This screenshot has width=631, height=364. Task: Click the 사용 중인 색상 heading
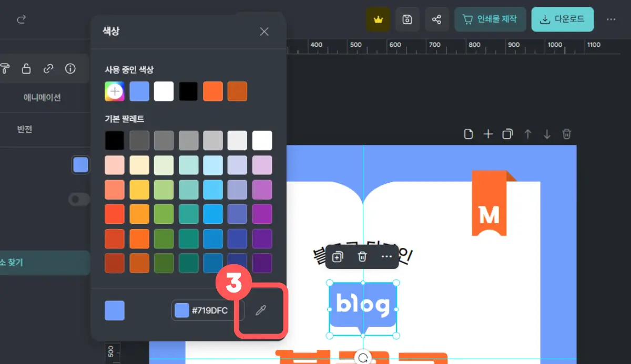click(129, 69)
